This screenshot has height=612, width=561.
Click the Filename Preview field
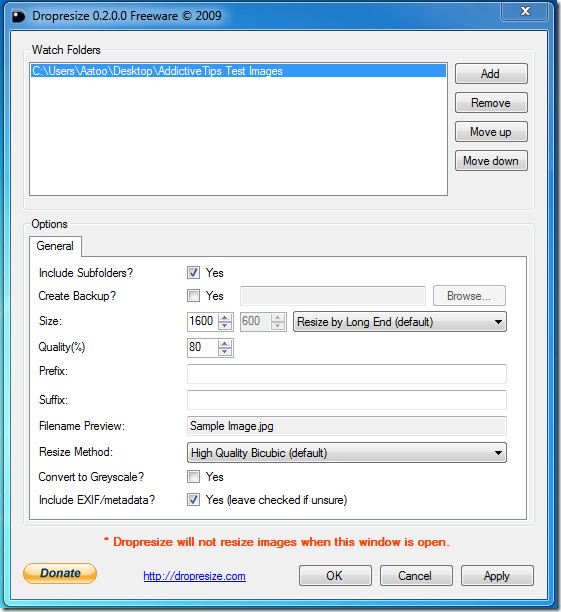coord(347,426)
